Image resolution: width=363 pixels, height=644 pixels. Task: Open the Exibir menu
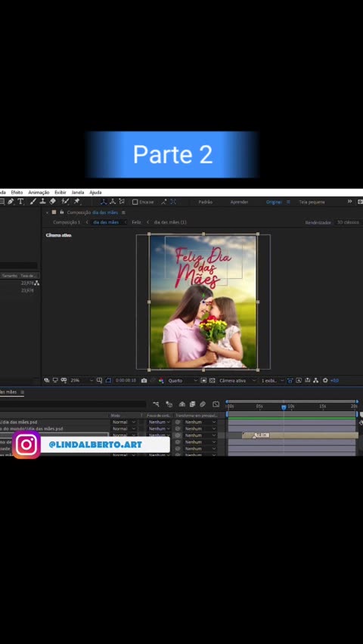pos(60,192)
